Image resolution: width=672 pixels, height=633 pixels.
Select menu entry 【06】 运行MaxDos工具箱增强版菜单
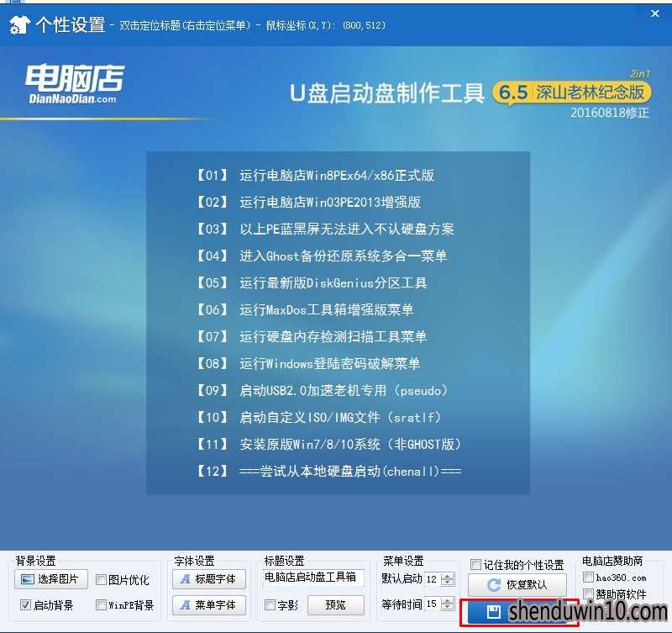pos(305,309)
